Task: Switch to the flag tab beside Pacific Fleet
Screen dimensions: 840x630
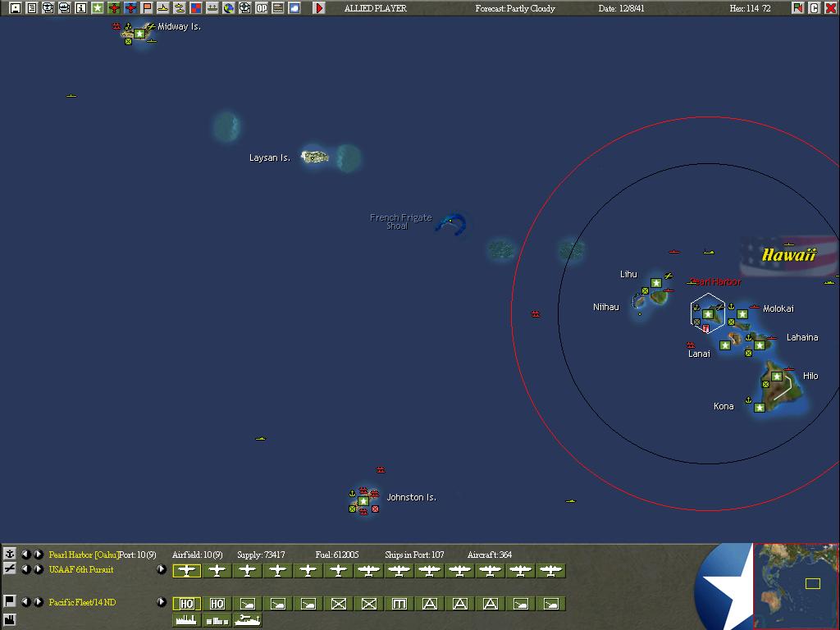Action: tap(9, 601)
